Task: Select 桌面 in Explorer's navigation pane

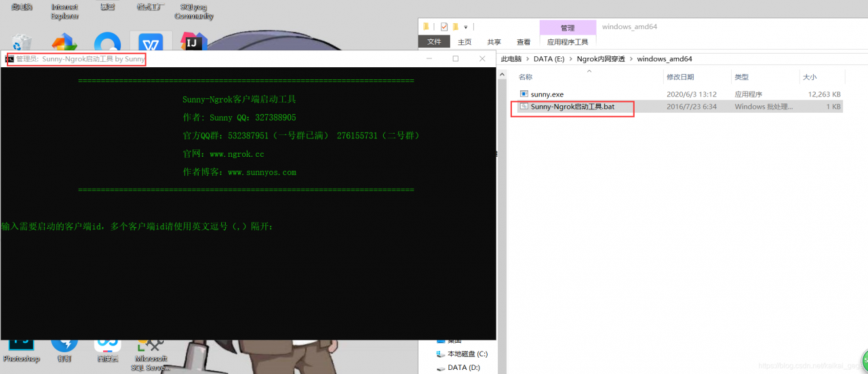Action: 450,341
